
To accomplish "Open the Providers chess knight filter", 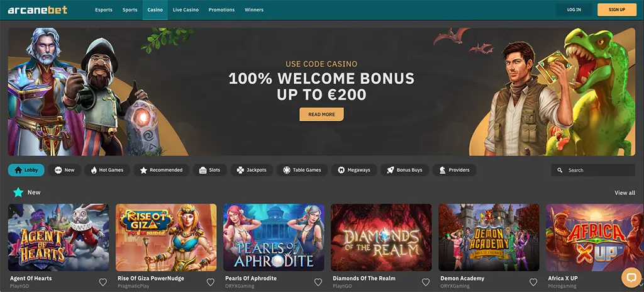I will click(x=454, y=170).
